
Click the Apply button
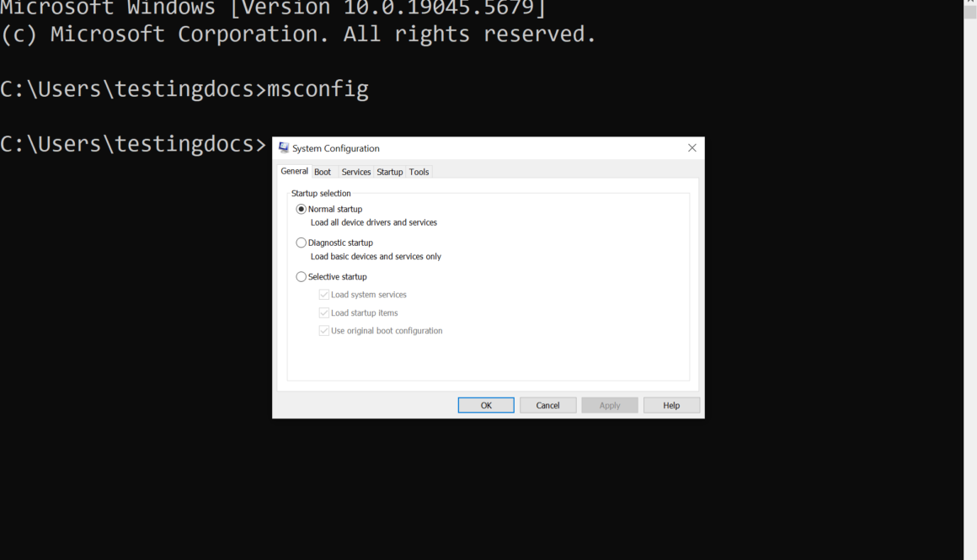pyautogui.click(x=610, y=405)
